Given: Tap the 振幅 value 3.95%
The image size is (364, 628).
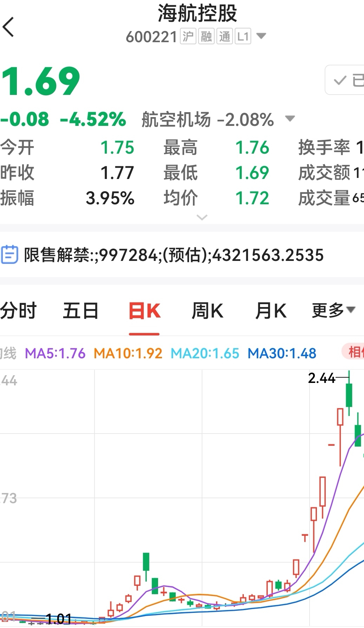Looking at the screenshot, I should [x=110, y=198].
